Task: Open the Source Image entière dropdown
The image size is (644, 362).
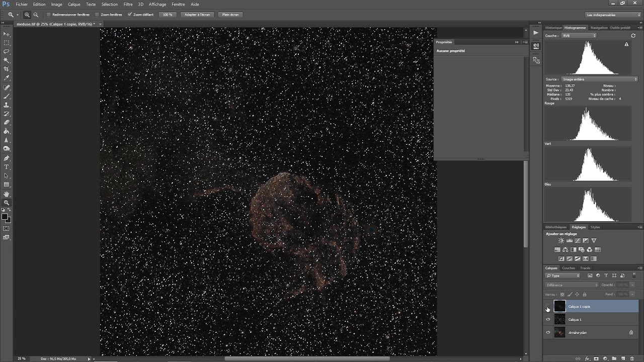Action: click(x=599, y=79)
